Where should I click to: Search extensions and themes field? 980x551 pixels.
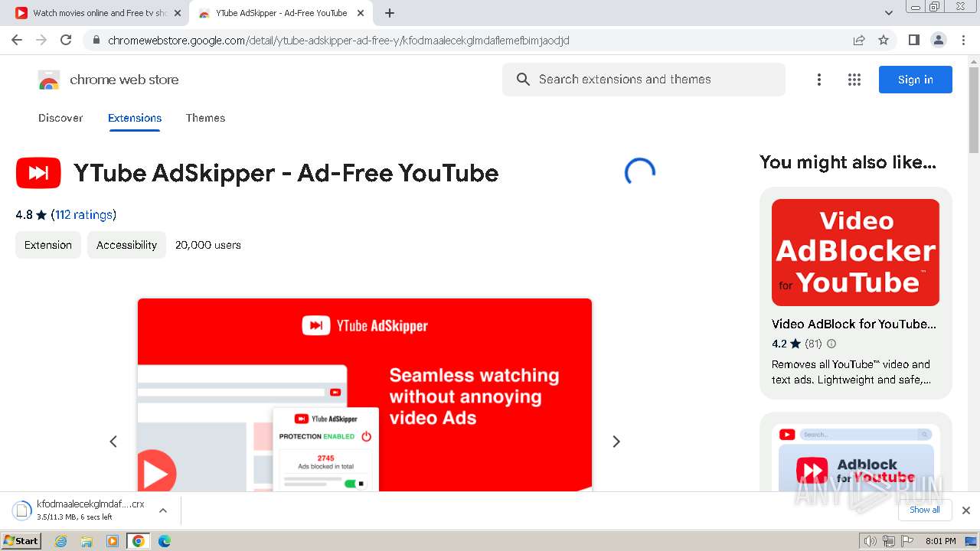(644, 80)
